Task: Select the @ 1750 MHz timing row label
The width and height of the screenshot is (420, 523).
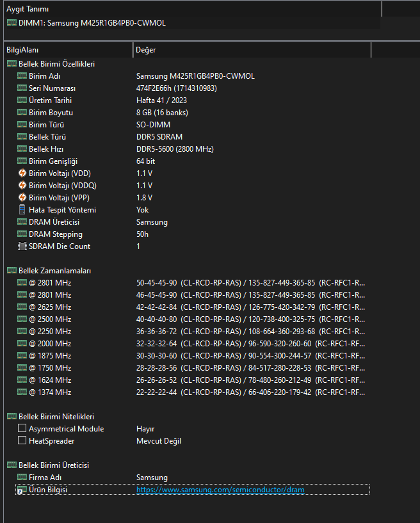Action: [50, 368]
